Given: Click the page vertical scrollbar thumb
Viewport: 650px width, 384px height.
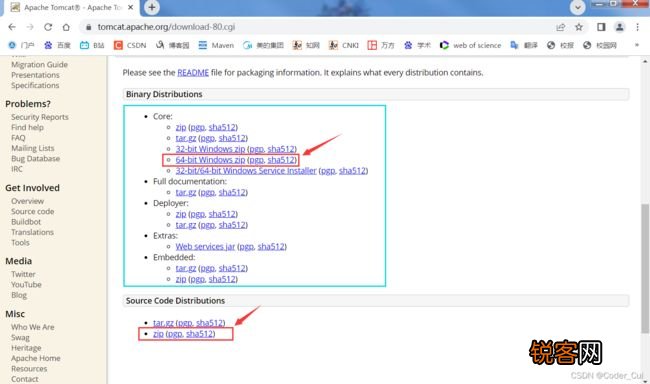Looking at the screenshot, I should (645, 268).
